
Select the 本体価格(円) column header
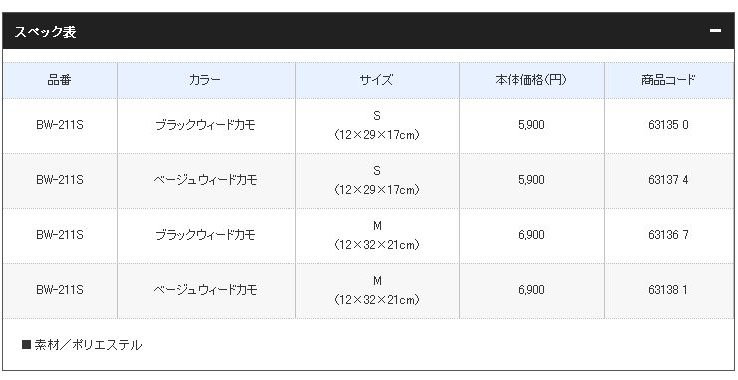(x=531, y=80)
